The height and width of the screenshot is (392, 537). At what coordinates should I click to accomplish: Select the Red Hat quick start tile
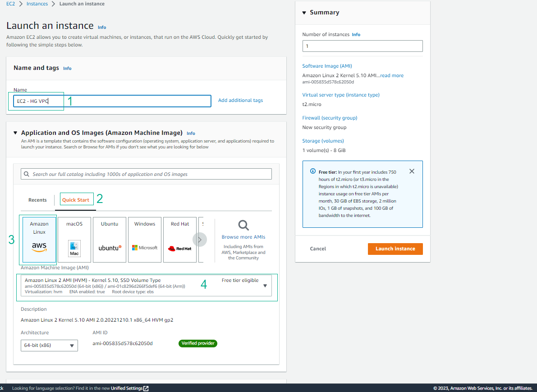(x=180, y=240)
